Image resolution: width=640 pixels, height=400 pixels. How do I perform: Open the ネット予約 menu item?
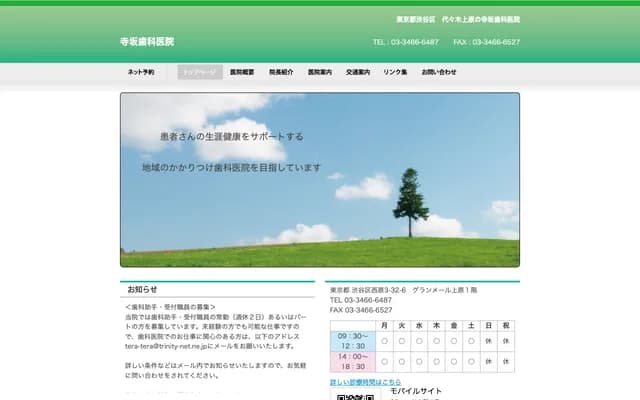(x=141, y=72)
